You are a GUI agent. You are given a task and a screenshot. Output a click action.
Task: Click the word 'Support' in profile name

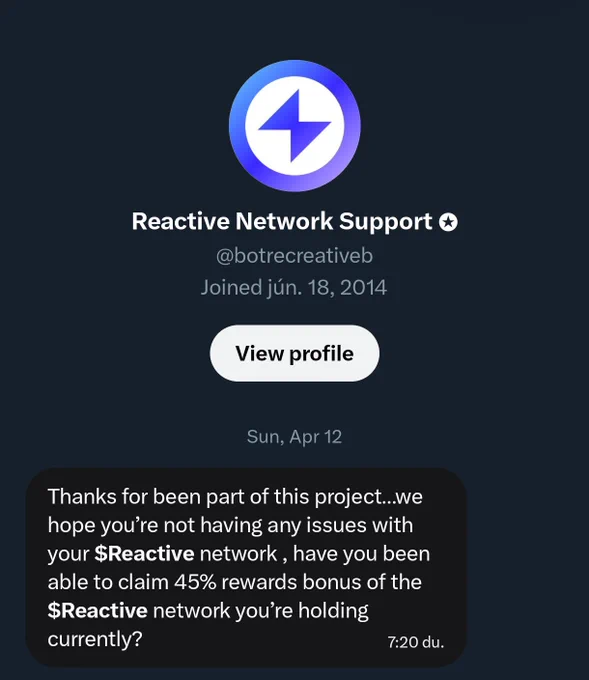[x=386, y=222]
